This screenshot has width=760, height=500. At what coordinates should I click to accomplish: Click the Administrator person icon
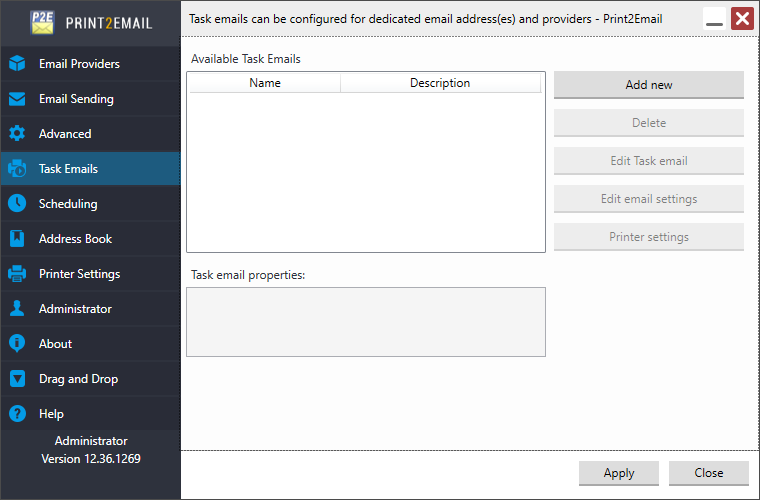point(17,309)
